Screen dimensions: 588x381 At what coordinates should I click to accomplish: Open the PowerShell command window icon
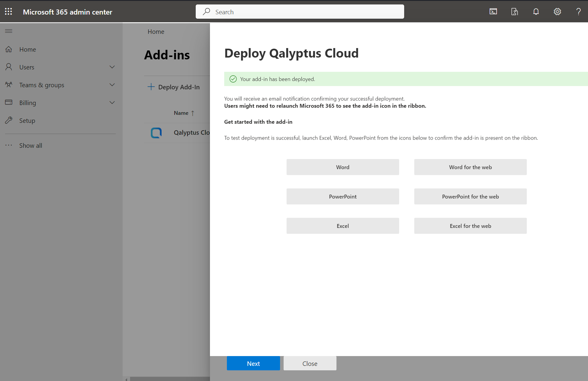click(493, 12)
